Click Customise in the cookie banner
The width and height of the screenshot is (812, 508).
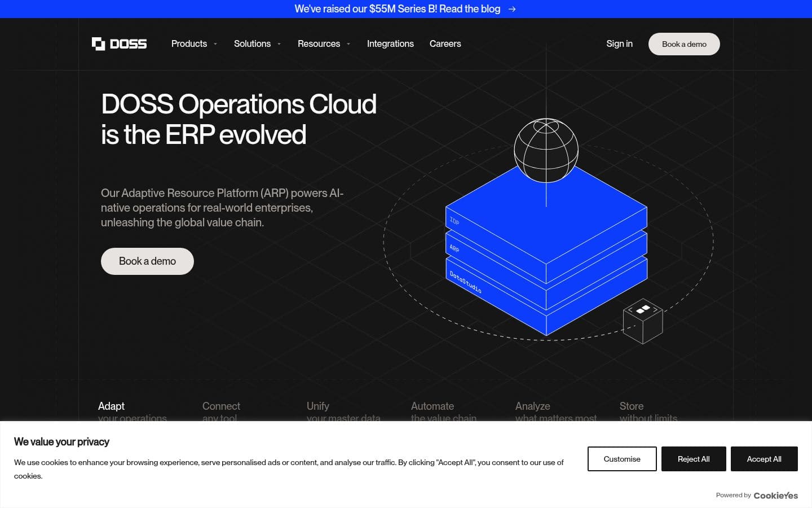(x=622, y=459)
